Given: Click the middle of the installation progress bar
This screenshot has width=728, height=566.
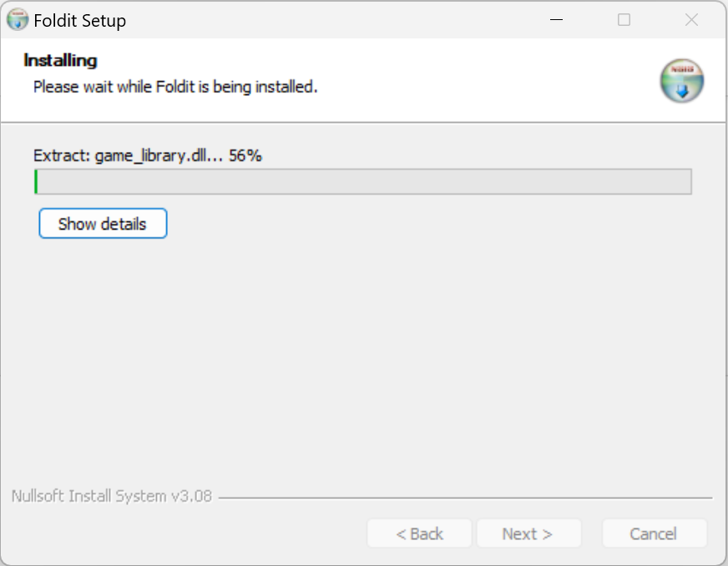Looking at the screenshot, I should click(363, 181).
